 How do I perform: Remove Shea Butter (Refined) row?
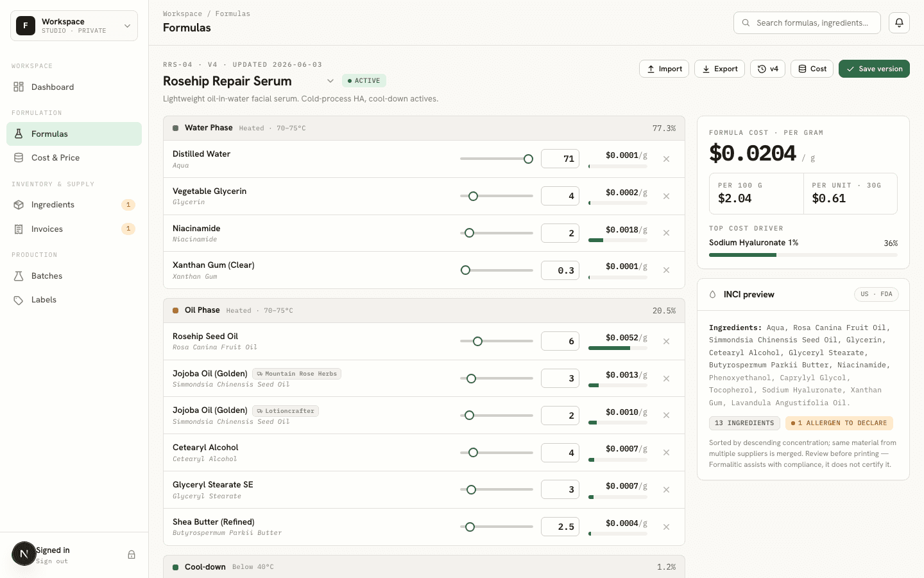[666, 527]
